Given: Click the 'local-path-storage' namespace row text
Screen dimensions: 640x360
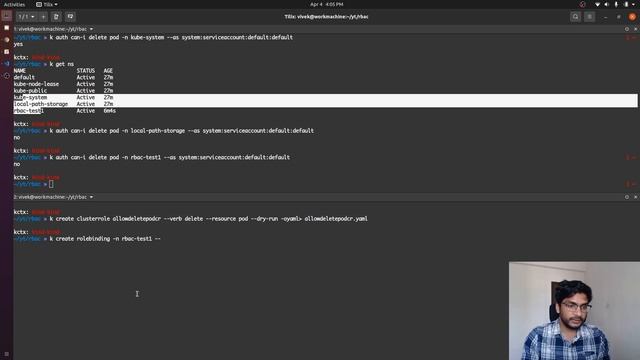Looking at the screenshot, I should (41, 104).
